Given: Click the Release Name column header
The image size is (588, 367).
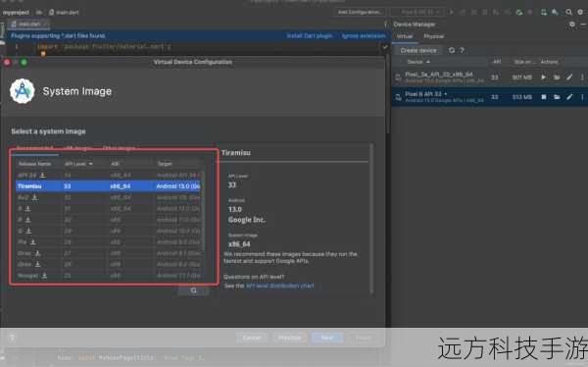Looking at the screenshot, I should [x=35, y=164].
